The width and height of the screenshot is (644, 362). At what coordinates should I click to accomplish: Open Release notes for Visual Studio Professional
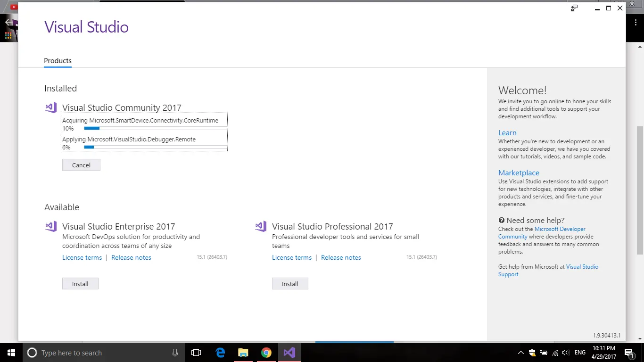pyautogui.click(x=341, y=257)
